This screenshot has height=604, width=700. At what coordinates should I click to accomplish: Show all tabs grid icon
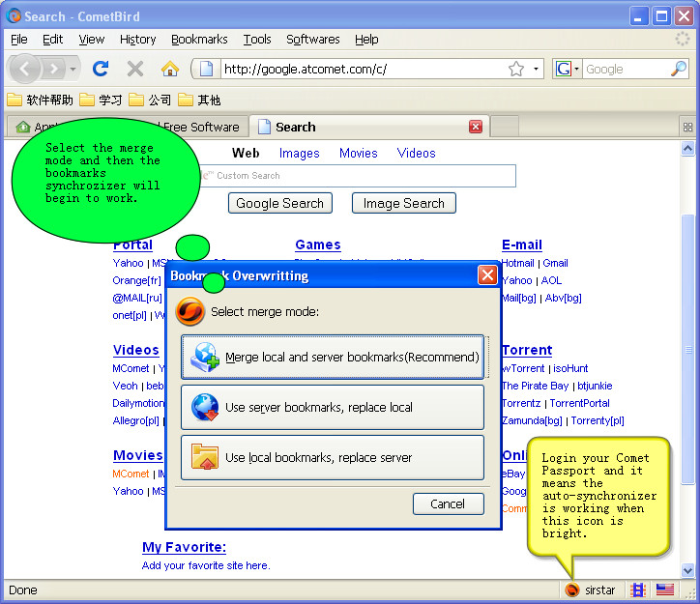pyautogui.click(x=687, y=128)
